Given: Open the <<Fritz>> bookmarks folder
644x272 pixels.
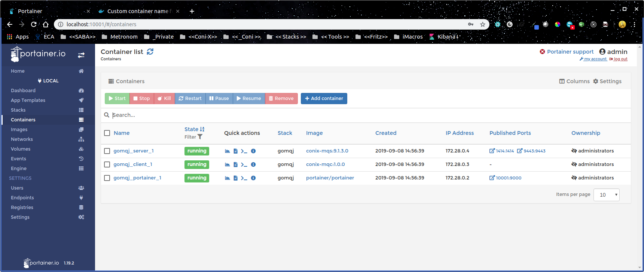Looking at the screenshot, I should pos(372,37).
